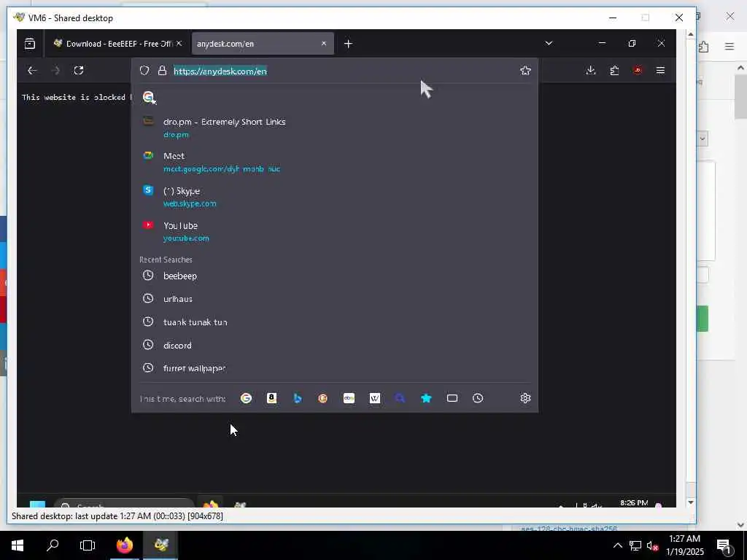
Task: Select recent search furret wallpaper
Action: pyautogui.click(x=335, y=368)
